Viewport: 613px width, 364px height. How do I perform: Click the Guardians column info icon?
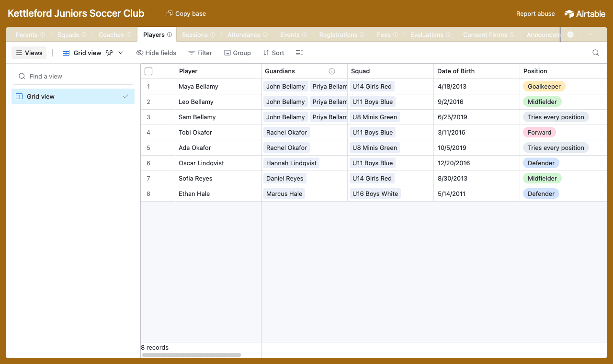[332, 71]
